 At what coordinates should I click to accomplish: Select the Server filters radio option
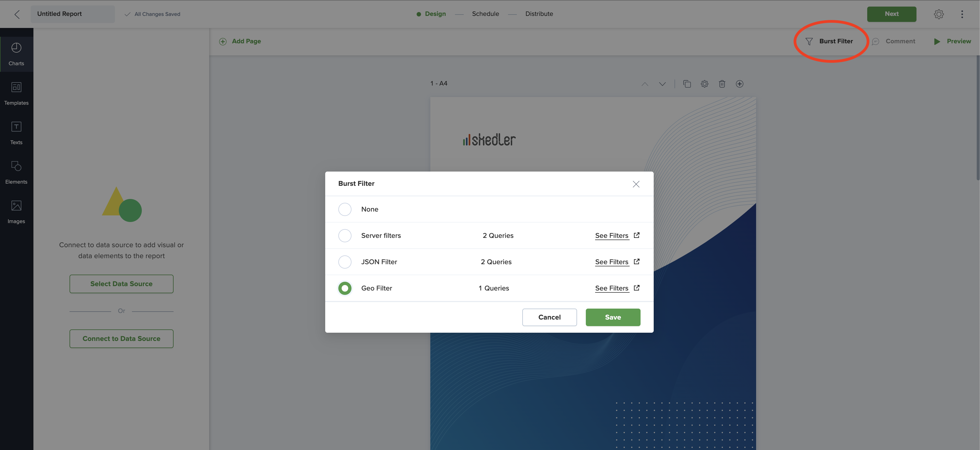[x=345, y=235]
